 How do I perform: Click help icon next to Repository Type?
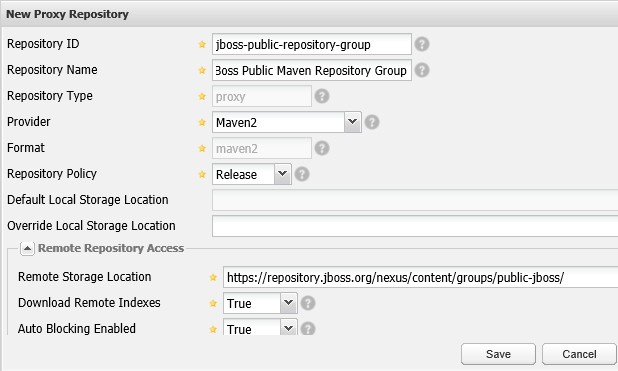322,96
